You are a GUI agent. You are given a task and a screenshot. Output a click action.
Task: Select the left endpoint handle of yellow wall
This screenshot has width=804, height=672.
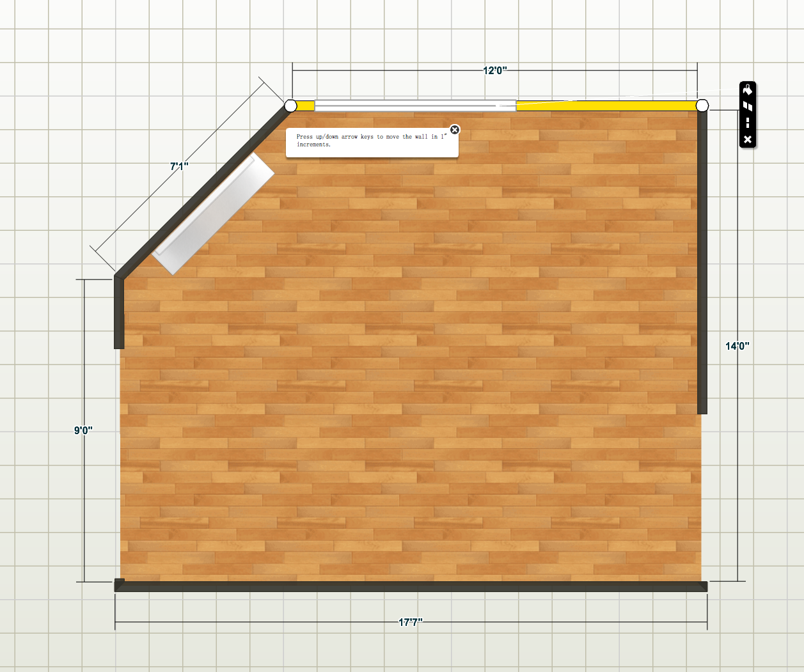coord(290,105)
